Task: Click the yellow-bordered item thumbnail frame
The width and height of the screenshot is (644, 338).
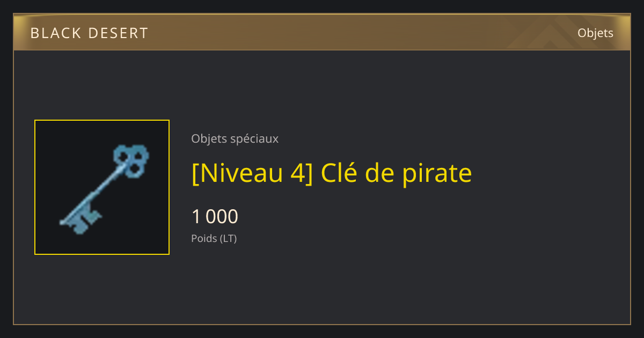Action: tap(102, 187)
